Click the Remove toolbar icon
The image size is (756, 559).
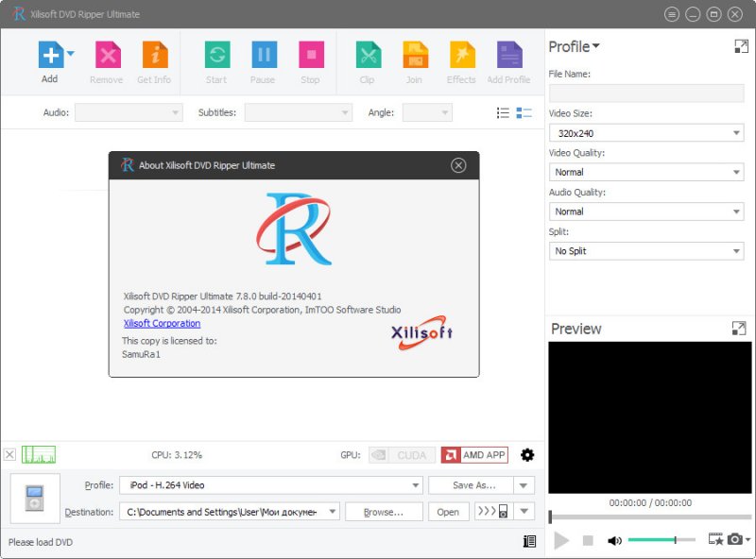pyautogui.click(x=108, y=55)
